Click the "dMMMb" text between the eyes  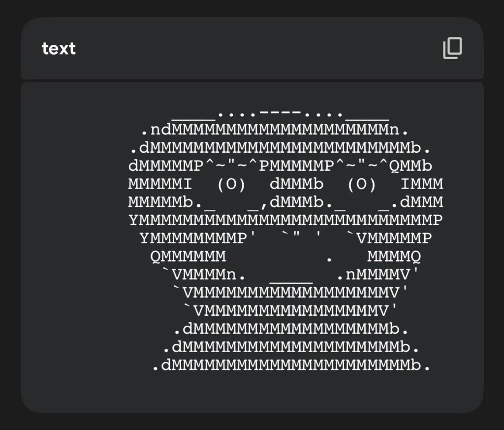click(297, 184)
